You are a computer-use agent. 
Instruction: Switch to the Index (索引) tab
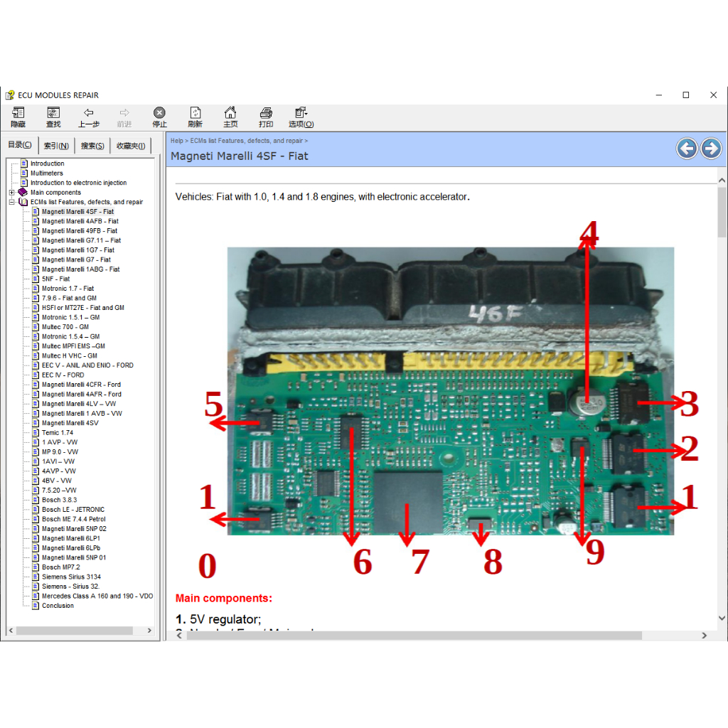(x=56, y=146)
